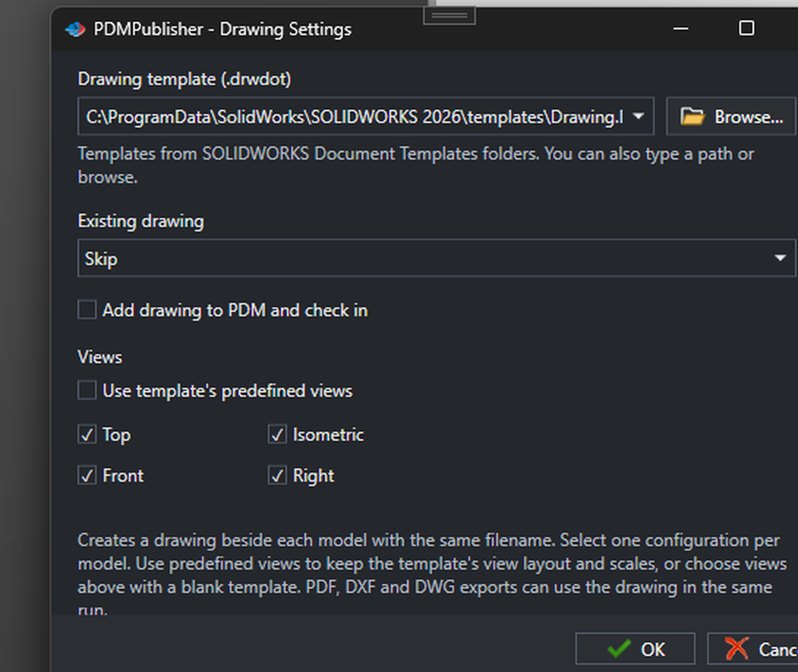Click the 'Drawing template (.drwdot)' label
This screenshot has height=672, width=798.
coord(184,79)
